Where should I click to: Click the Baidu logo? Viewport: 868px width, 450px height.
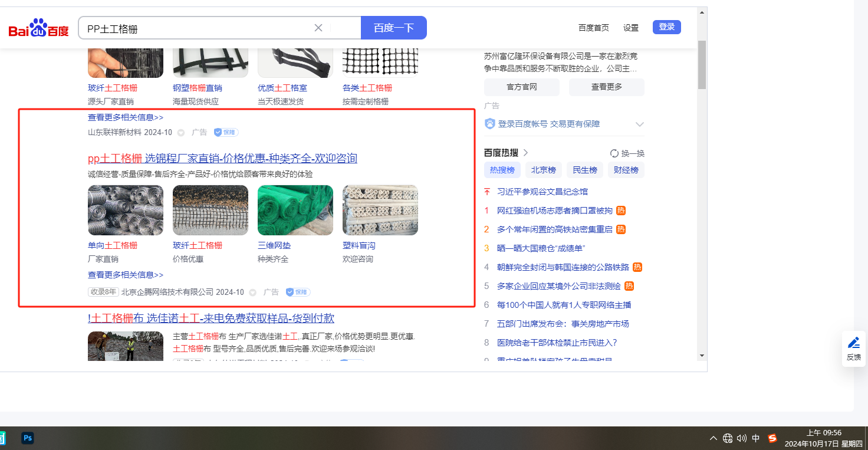pyautogui.click(x=38, y=28)
